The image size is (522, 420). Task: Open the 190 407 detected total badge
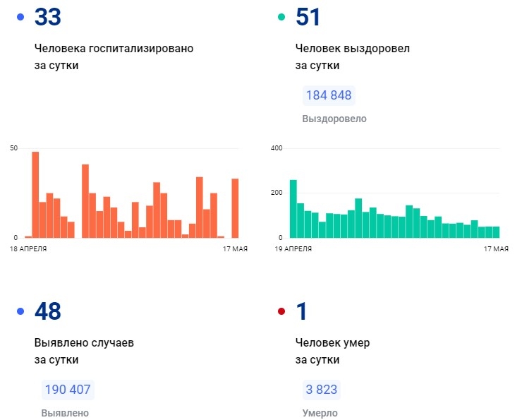coord(68,389)
